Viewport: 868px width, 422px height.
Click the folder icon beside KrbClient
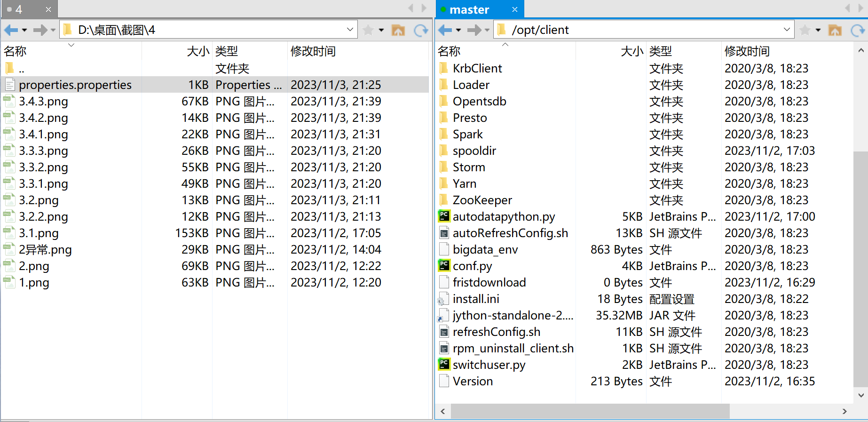pyautogui.click(x=443, y=68)
